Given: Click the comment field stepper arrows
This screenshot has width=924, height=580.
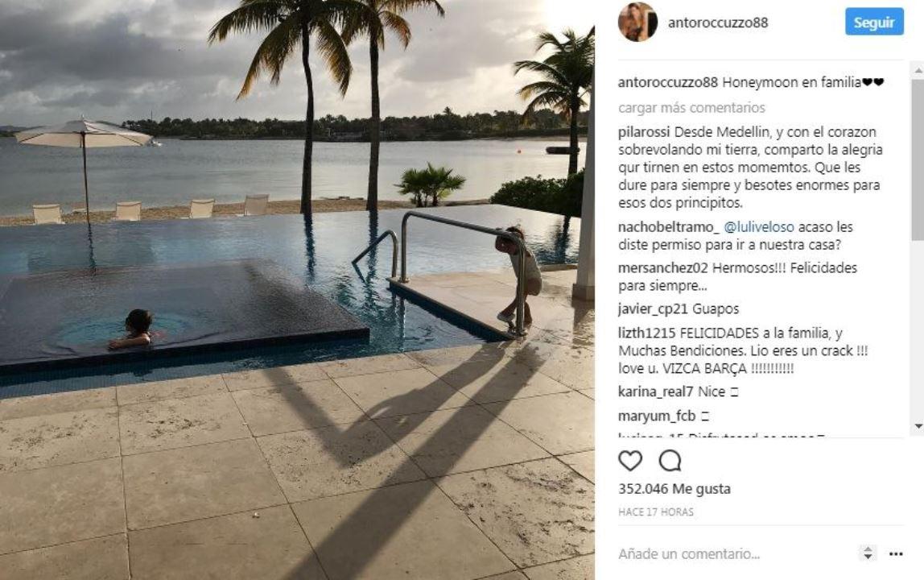Looking at the screenshot, I should (x=868, y=553).
